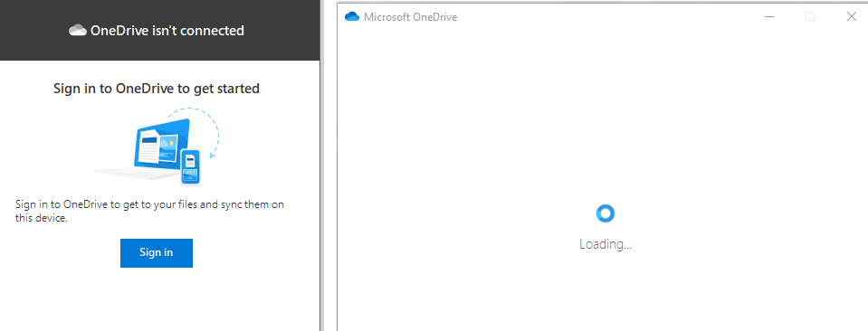Click the photo image on the laptop illustration
868x331 pixels.
[x=168, y=149]
